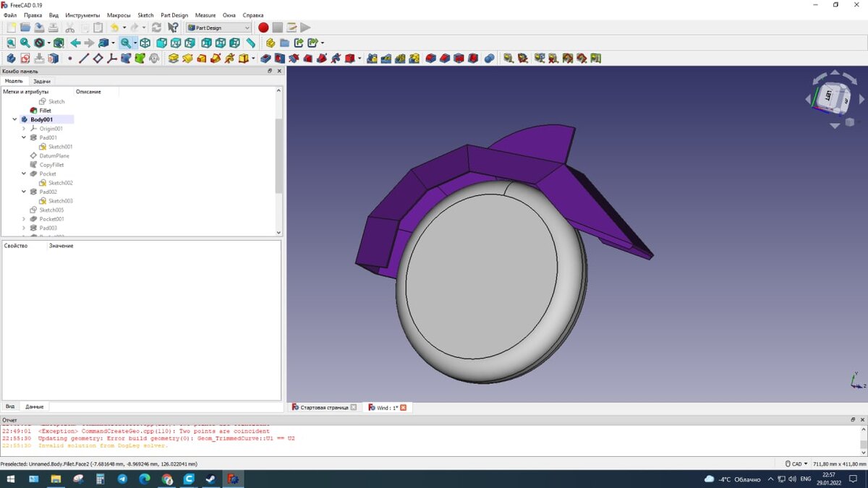Viewport: 868px width, 488px height.
Task: Click the Measure distance ruler icon
Action: point(250,43)
